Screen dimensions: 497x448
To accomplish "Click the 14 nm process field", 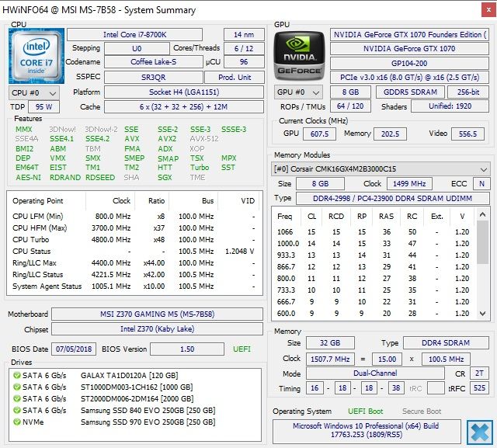I will click(x=244, y=34).
